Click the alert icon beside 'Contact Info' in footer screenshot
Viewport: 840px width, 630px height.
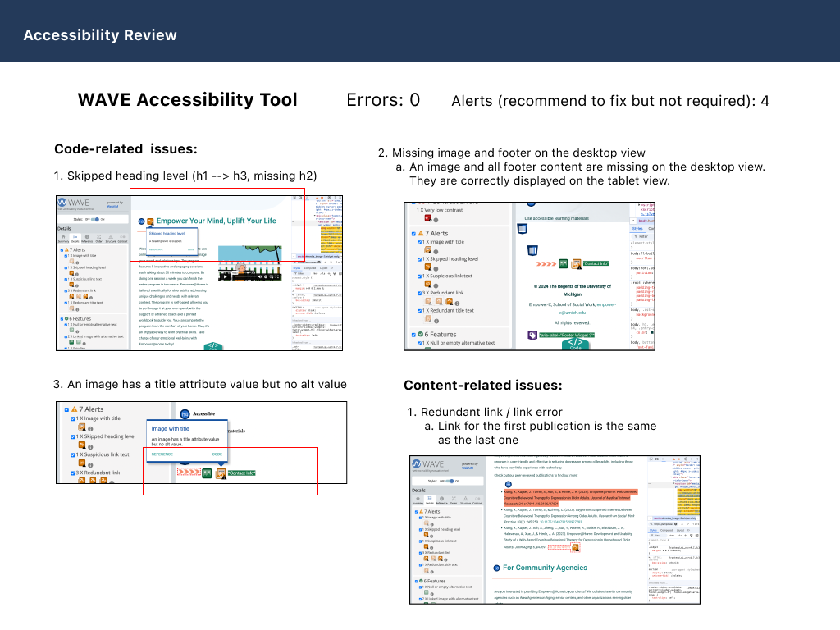coord(576,263)
